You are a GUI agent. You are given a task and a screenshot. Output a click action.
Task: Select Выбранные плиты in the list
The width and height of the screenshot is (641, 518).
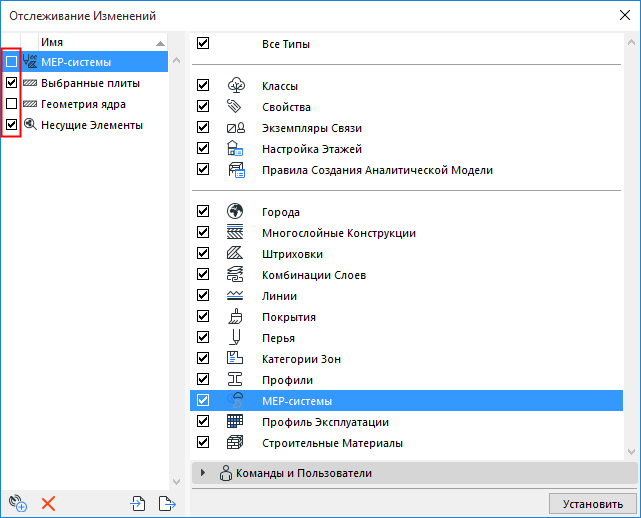(x=90, y=83)
